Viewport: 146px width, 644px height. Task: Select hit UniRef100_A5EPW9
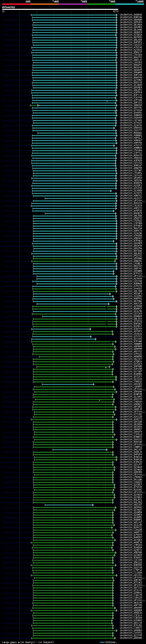point(131,552)
